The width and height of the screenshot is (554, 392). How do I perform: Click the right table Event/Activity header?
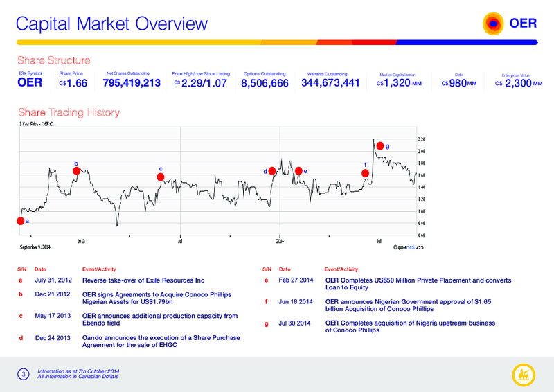pos(341,269)
